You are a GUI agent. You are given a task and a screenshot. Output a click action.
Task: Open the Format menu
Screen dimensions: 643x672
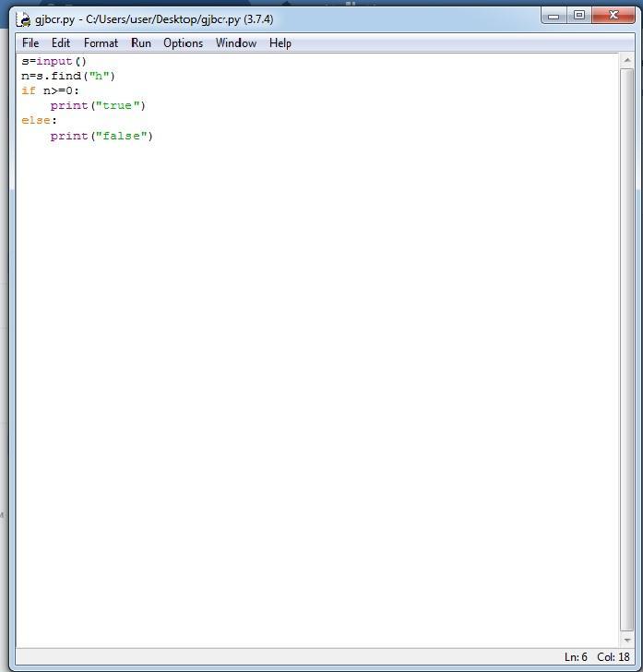pyautogui.click(x=101, y=43)
